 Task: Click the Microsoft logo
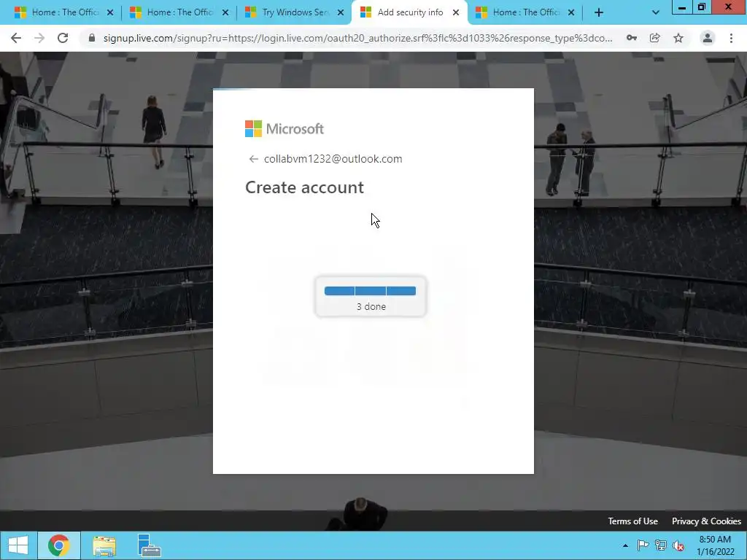click(x=285, y=128)
